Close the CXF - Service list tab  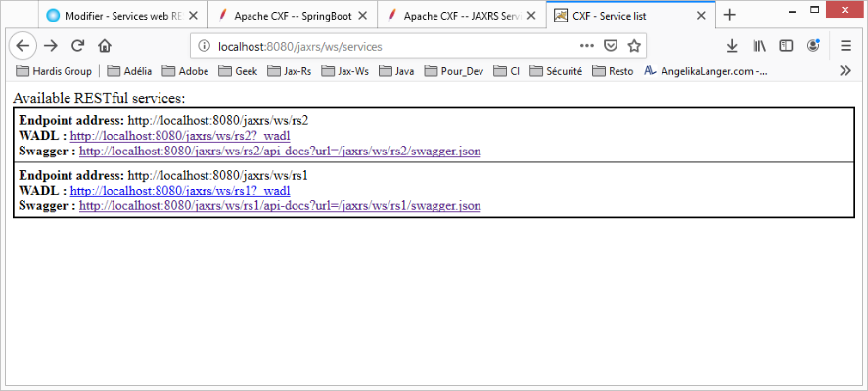699,16
